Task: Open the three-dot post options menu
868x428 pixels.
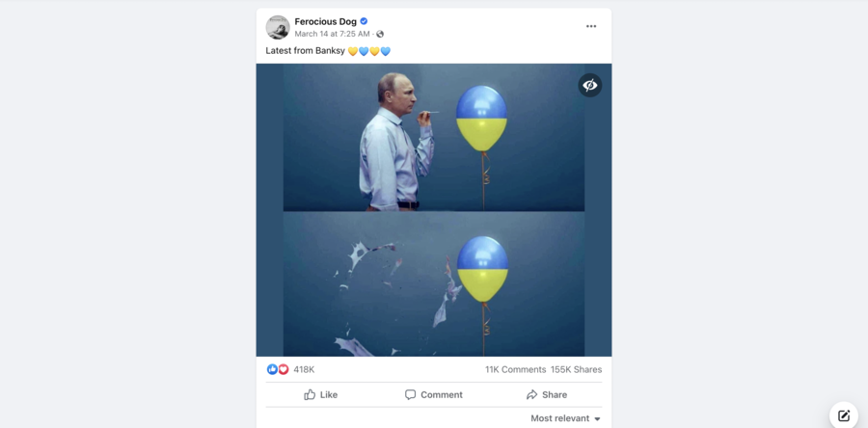Action: point(591,27)
